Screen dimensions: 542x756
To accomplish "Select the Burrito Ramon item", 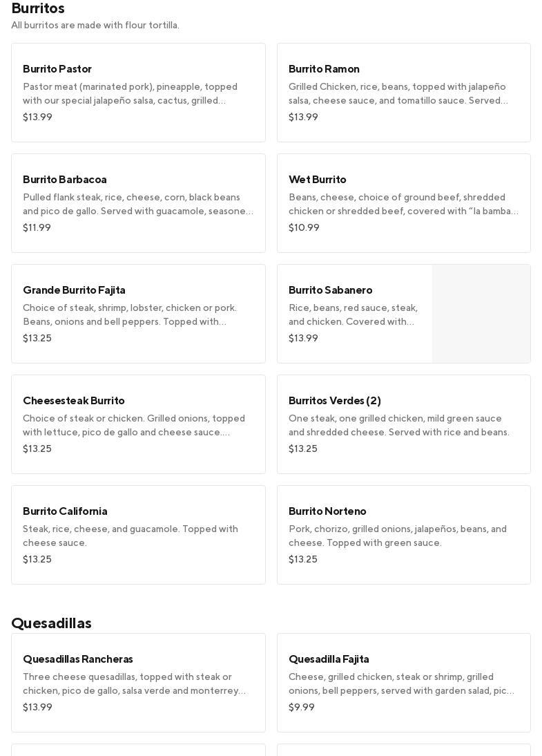I will click(403, 93).
